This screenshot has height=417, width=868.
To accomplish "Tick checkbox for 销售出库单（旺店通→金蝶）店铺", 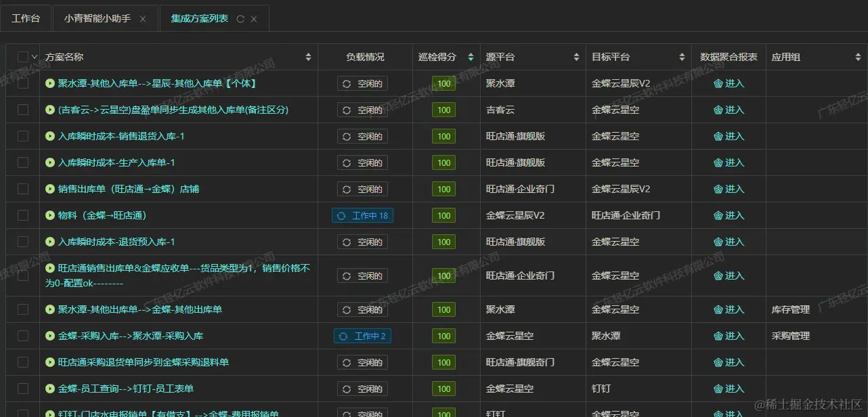I will [23, 189].
